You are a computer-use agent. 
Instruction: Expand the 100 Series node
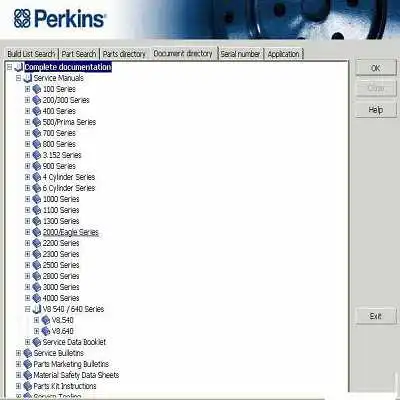click(x=28, y=89)
